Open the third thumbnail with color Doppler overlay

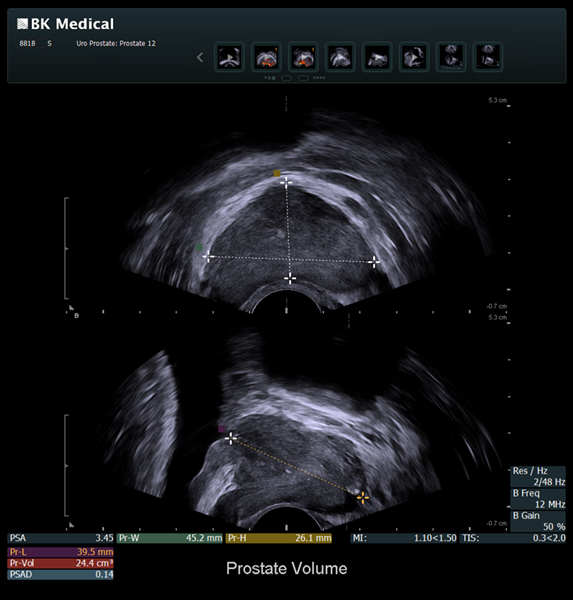pos(303,57)
